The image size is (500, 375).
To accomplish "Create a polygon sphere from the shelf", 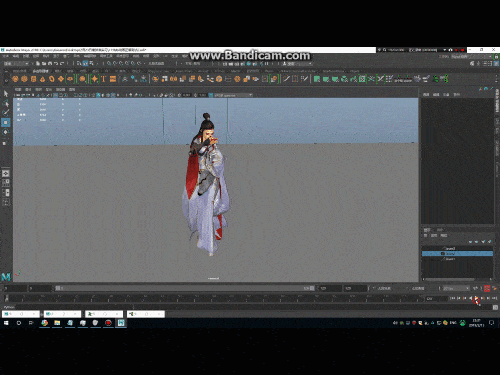I will [x=15, y=79].
